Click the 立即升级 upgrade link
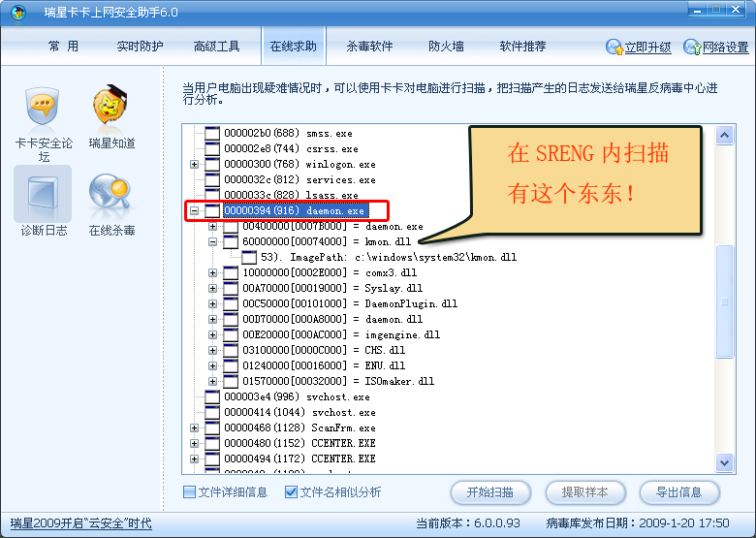The width and height of the screenshot is (756, 538). [x=639, y=47]
